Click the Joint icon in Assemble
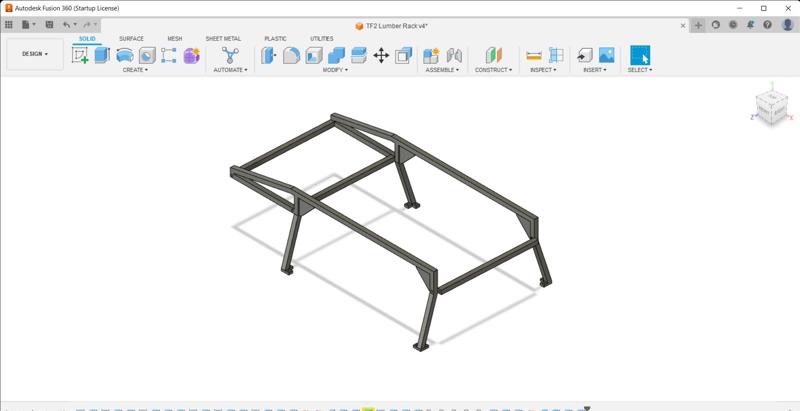Image resolution: width=800 pixels, height=411 pixels. click(x=454, y=55)
